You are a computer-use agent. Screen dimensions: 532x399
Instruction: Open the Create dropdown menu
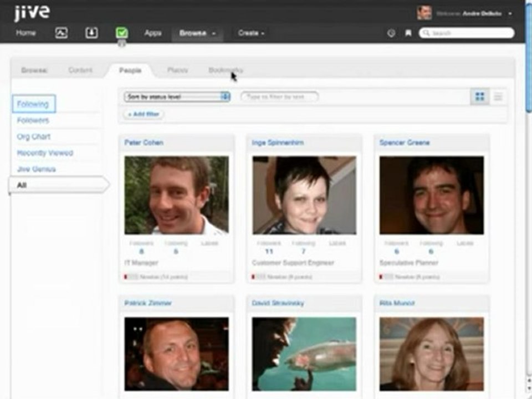[251, 33]
